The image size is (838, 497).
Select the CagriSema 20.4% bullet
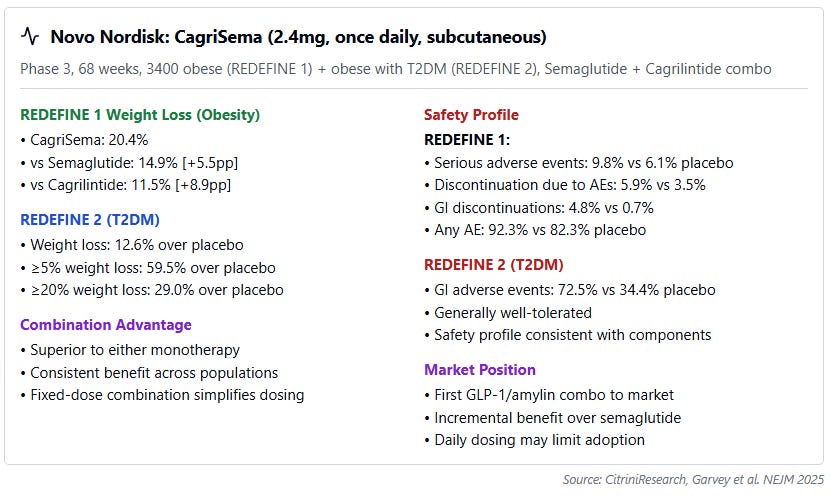point(84,140)
